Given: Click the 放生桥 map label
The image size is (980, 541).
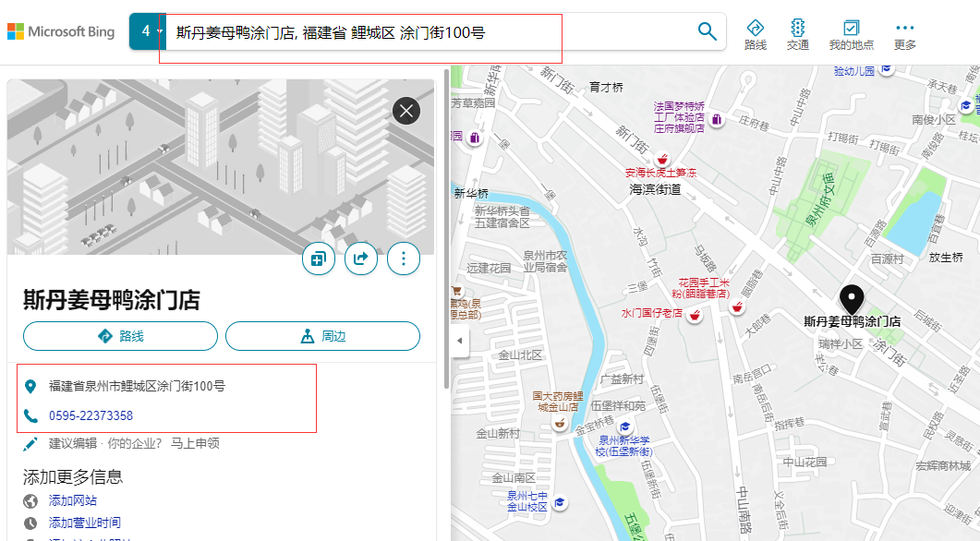Looking at the screenshot, I should 946,258.
